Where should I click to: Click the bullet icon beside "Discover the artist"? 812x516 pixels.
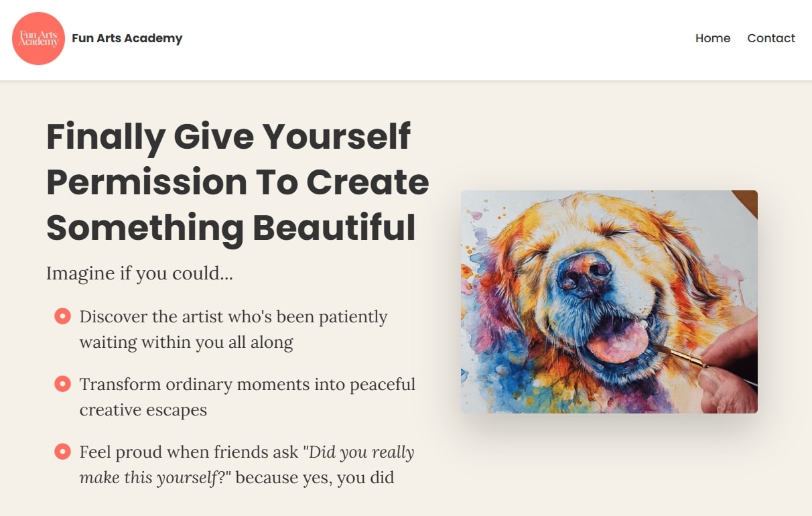[x=62, y=316]
